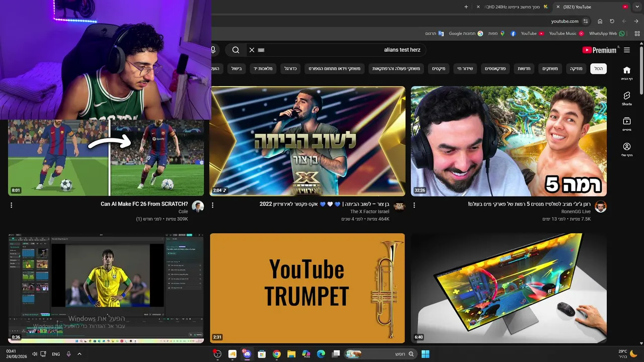The width and height of the screenshot is (644, 362).
Task: Open the YouTube TRUMPET video thumbnail
Action: tap(307, 288)
